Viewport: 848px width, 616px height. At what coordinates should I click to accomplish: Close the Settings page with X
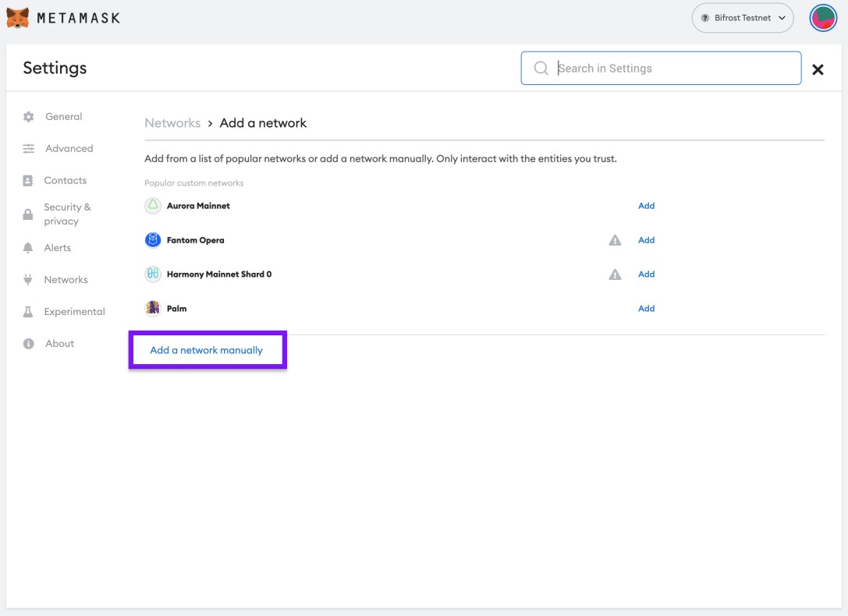[818, 69]
